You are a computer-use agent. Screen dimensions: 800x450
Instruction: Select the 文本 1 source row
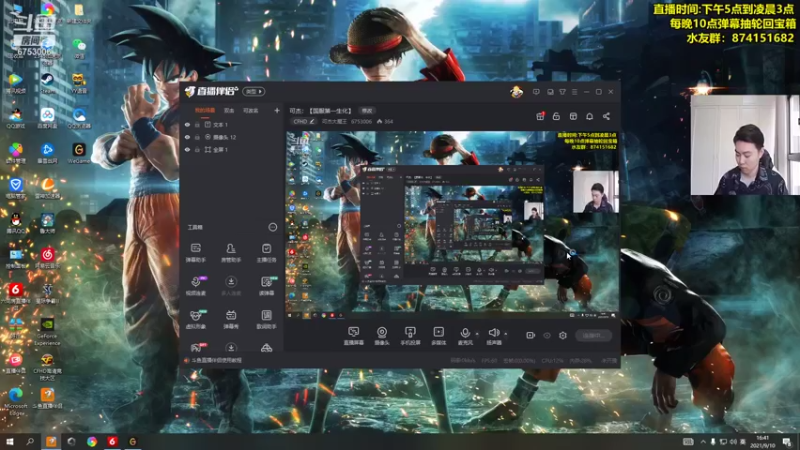coord(232,124)
